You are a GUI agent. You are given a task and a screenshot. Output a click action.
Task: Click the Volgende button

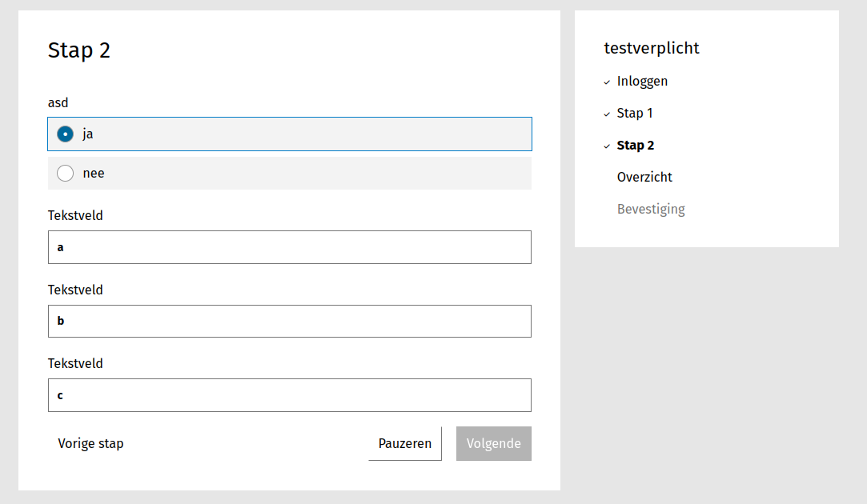pyautogui.click(x=493, y=443)
